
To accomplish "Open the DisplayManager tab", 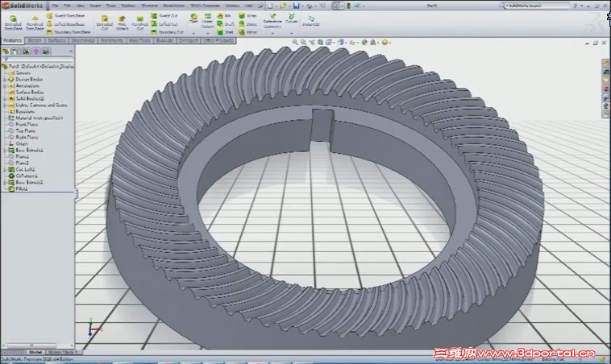I will click(47, 52).
